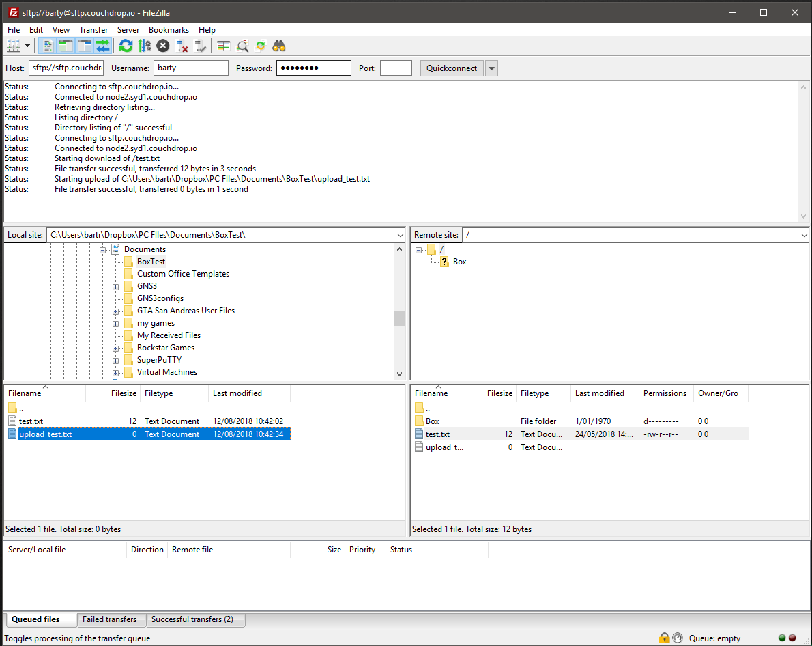Screen dimensions: 812x646
Task: Collapse the root folder in remote tree
Action: pyautogui.click(x=419, y=249)
